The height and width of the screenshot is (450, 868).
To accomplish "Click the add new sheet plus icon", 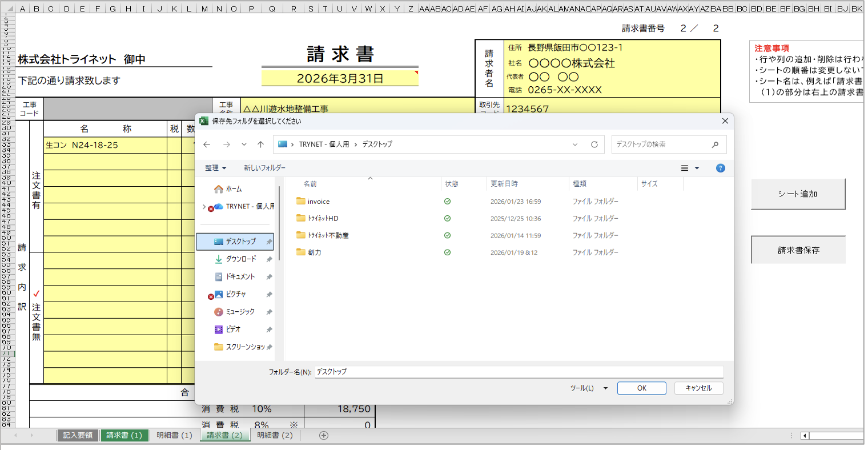I will pos(324,436).
